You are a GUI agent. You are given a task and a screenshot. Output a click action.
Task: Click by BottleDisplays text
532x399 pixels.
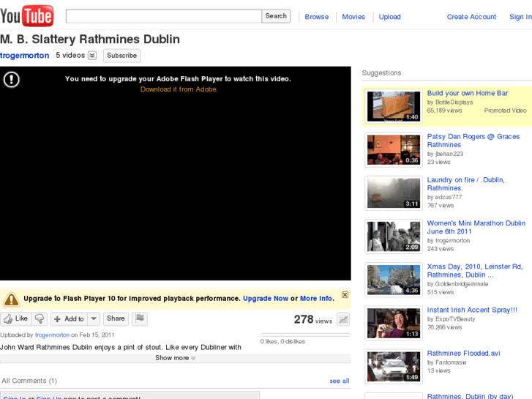450,102
